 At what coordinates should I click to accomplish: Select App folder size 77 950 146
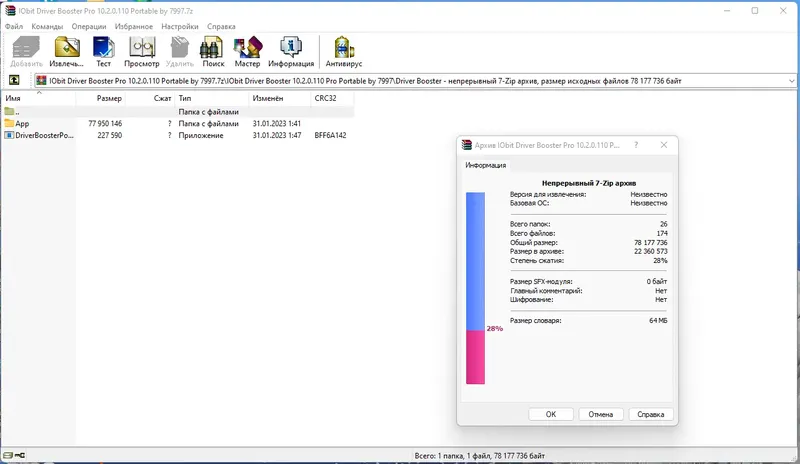(105, 123)
